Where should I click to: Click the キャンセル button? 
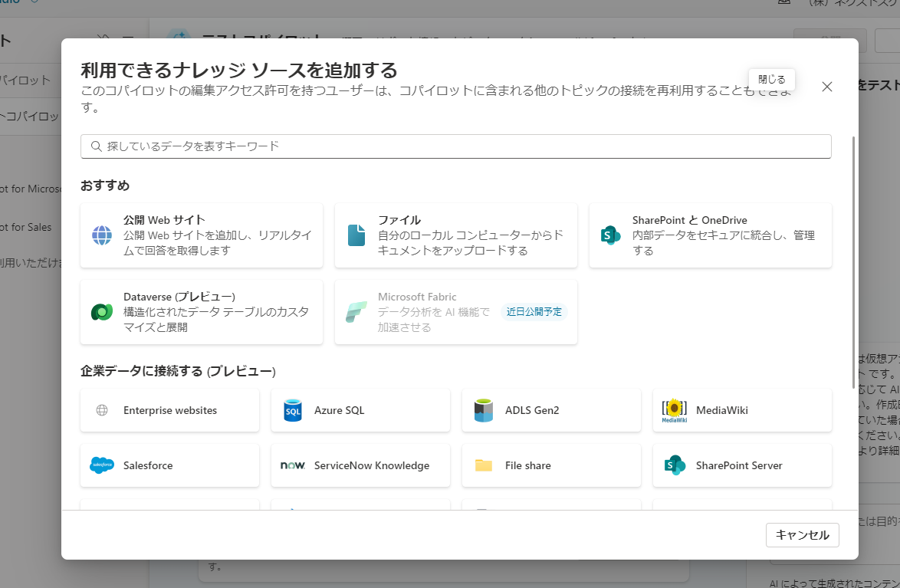pos(803,535)
